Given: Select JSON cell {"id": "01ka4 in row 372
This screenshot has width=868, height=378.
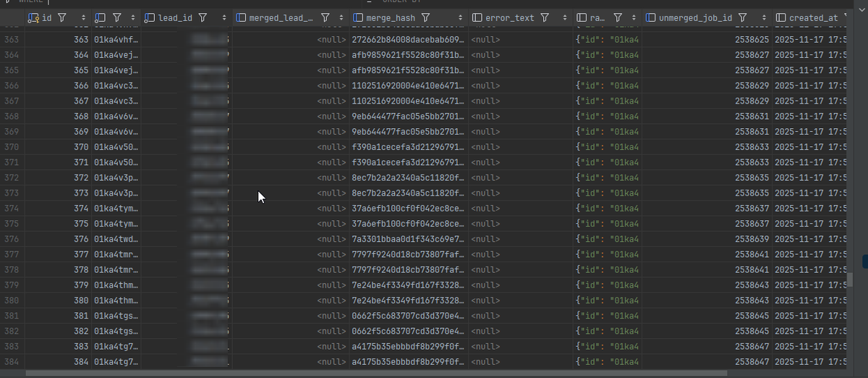Looking at the screenshot, I should click(x=608, y=177).
